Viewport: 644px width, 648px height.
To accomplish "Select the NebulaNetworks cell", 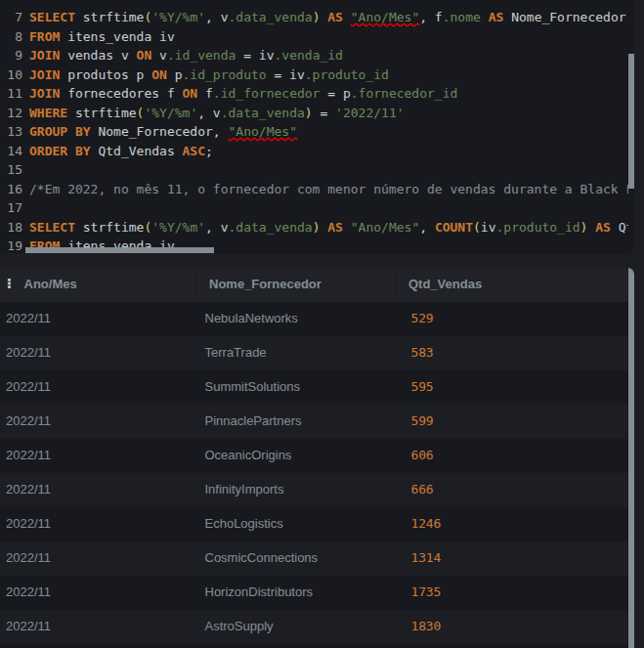I will (251, 319).
